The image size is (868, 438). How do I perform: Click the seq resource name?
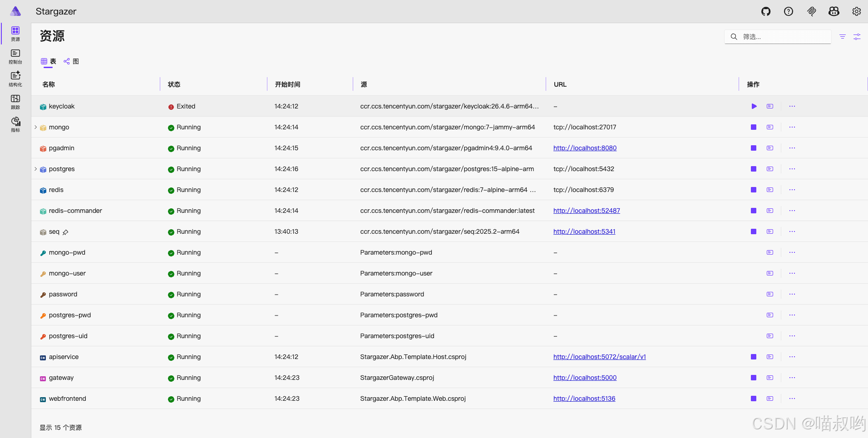click(54, 231)
